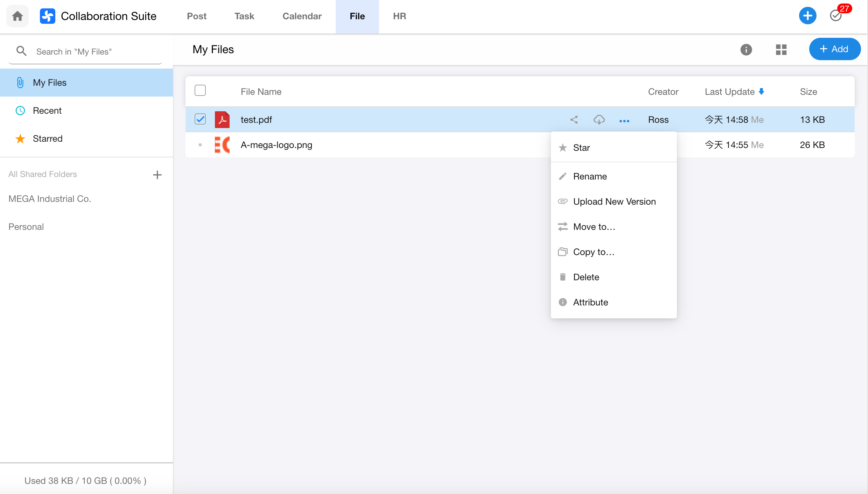Switch to grid view
Viewport: 868px width, 494px height.
[x=781, y=49]
